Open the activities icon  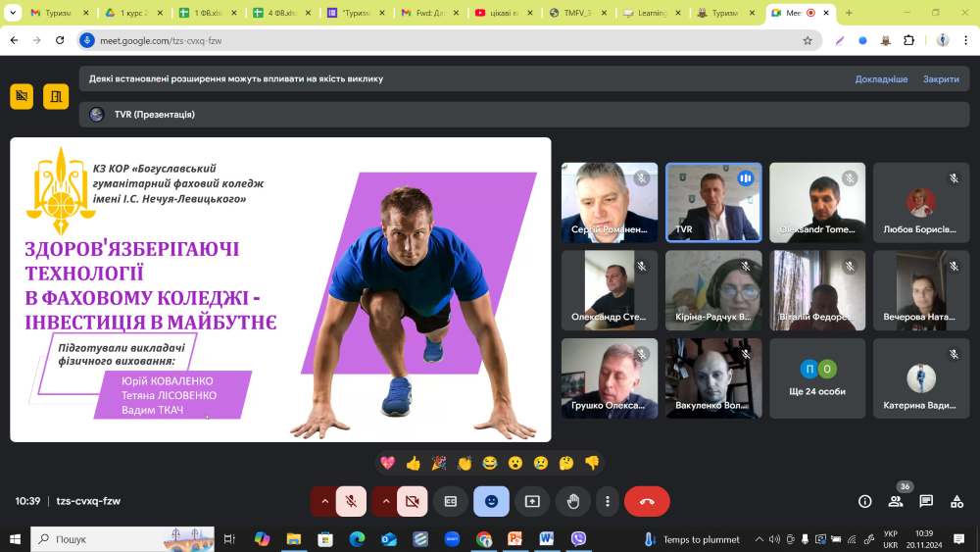tap(956, 501)
